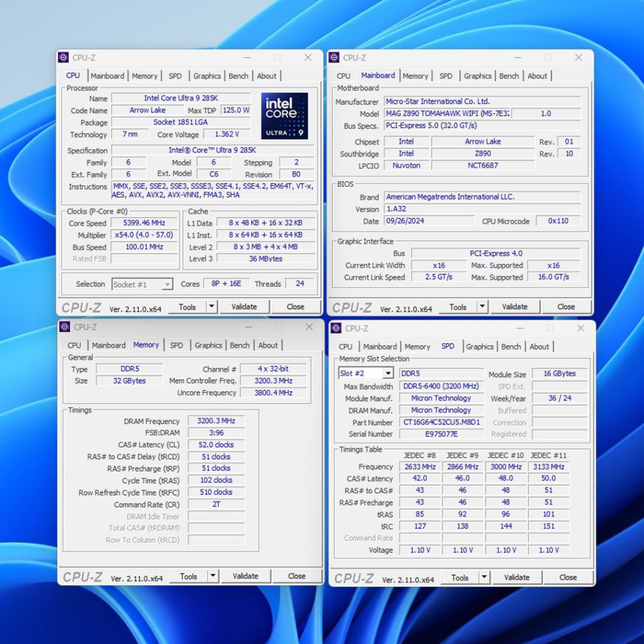Open Tools dropdown arrow in Memory window
The image size is (644, 644).
[213, 576]
